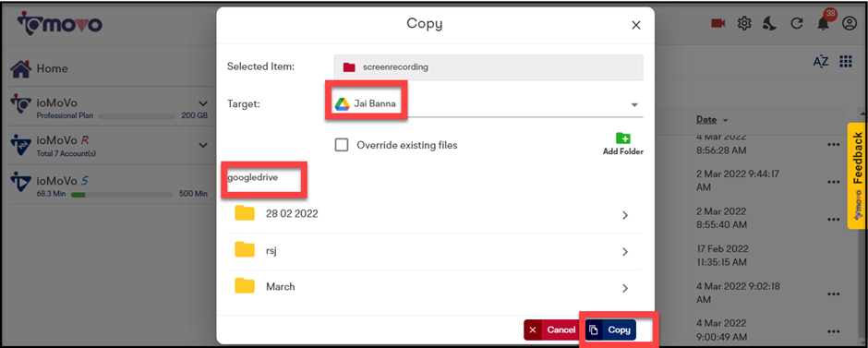Click the Home icon in sidebar
This screenshot has height=348, width=868.
[x=21, y=68]
